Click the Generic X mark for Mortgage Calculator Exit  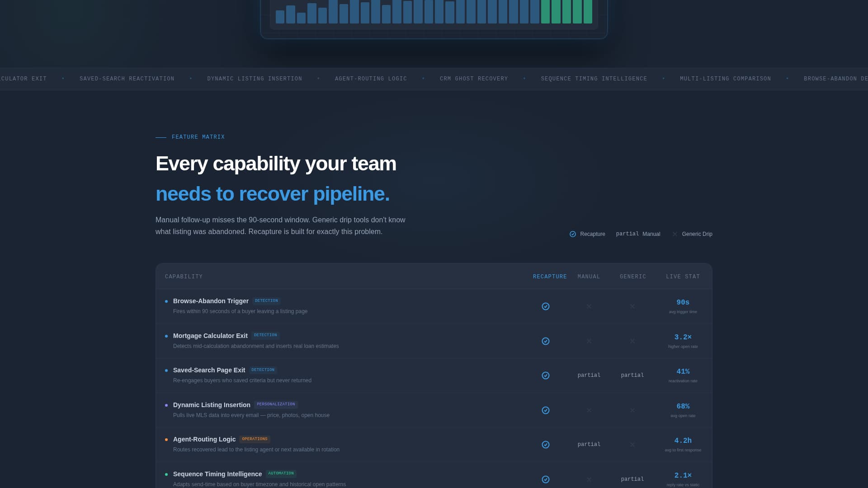click(632, 341)
